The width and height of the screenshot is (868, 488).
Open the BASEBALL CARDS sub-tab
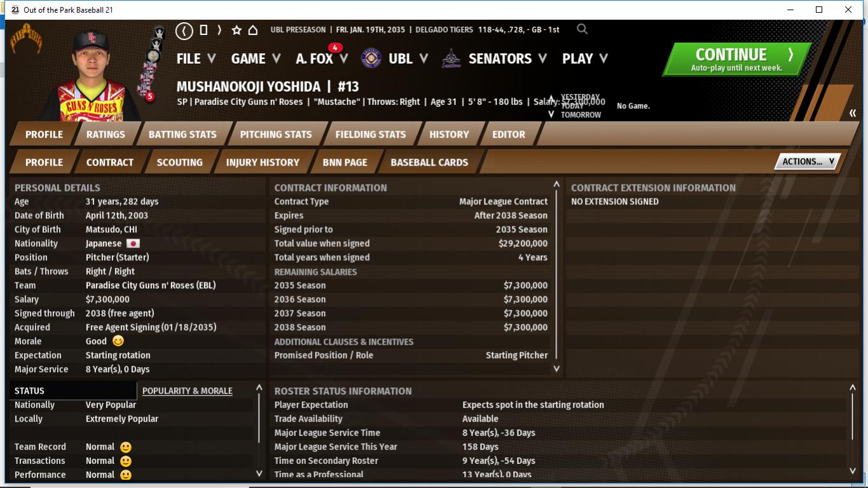coord(429,162)
